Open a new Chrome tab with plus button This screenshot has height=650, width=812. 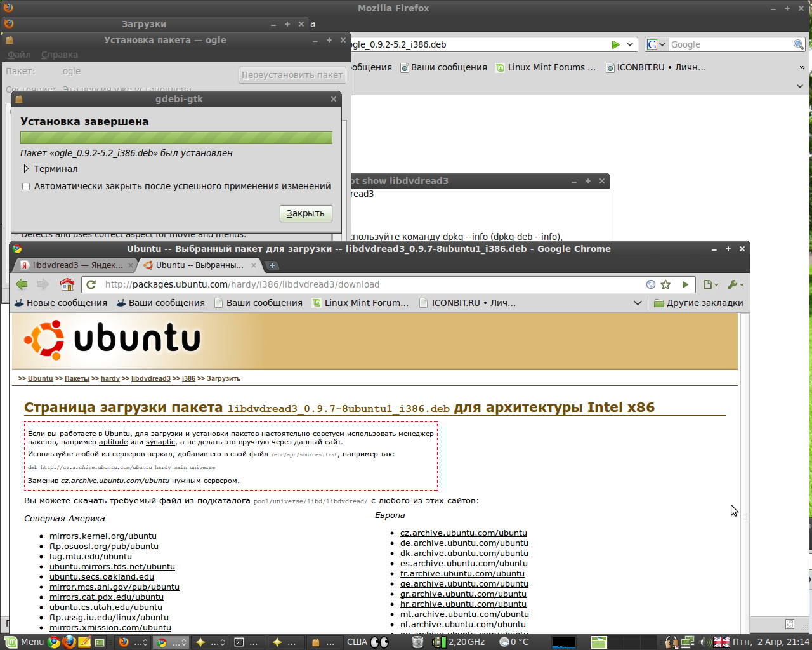tap(272, 265)
